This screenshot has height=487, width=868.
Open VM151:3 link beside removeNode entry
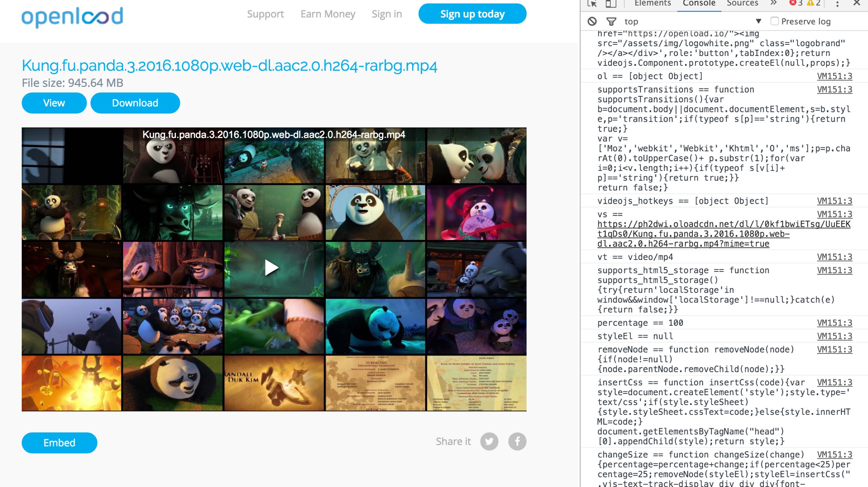click(x=834, y=349)
